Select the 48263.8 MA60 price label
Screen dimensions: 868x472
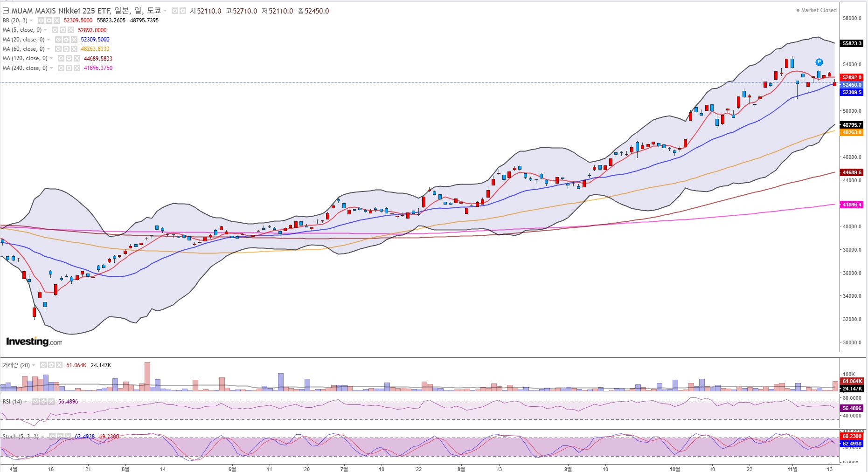pos(852,132)
